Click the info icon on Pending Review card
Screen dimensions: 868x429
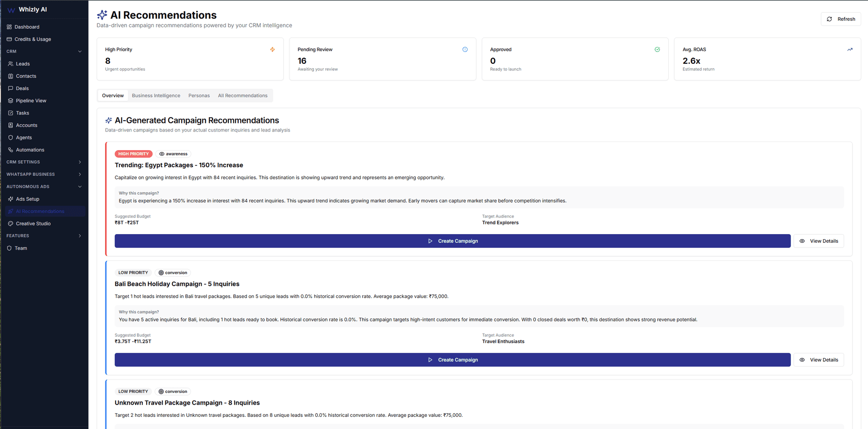coord(465,49)
